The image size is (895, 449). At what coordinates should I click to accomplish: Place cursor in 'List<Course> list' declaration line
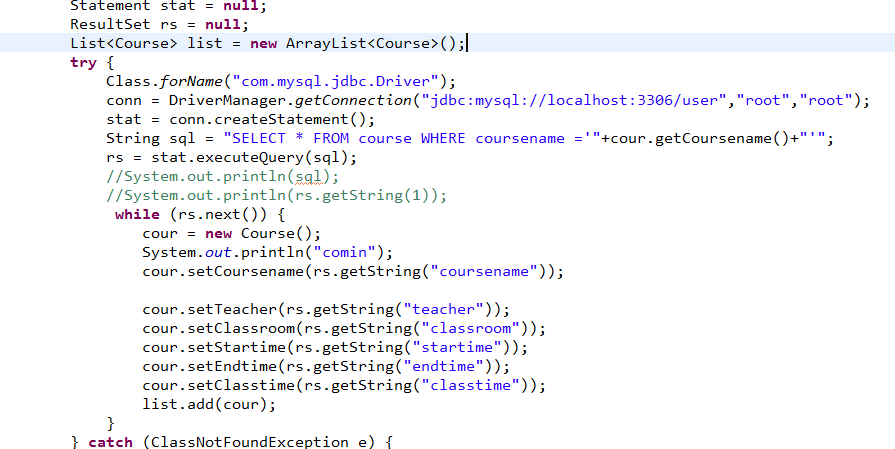click(x=268, y=43)
